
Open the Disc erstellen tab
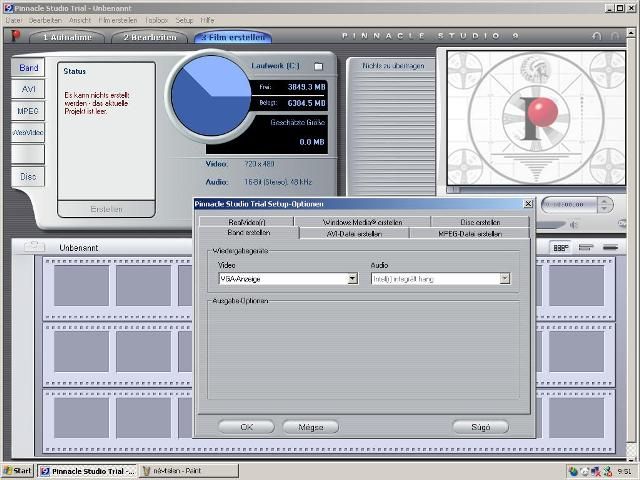480,222
